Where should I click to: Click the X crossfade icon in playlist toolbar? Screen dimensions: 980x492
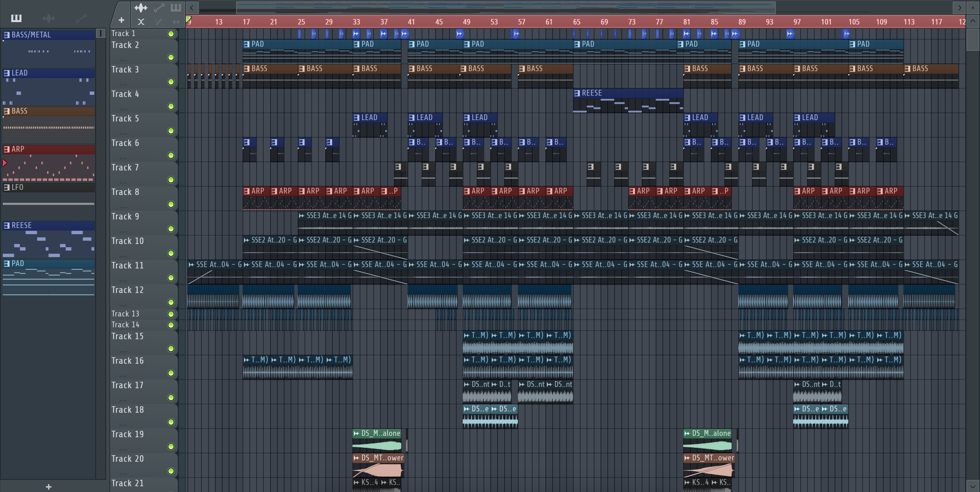coord(141,22)
